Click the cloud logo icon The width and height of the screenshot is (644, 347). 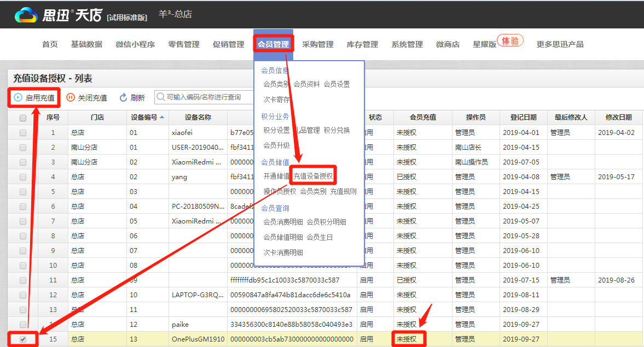26,15
